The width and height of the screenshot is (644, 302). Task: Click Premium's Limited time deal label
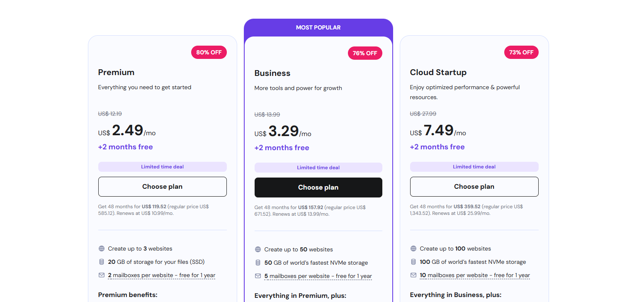(x=162, y=167)
